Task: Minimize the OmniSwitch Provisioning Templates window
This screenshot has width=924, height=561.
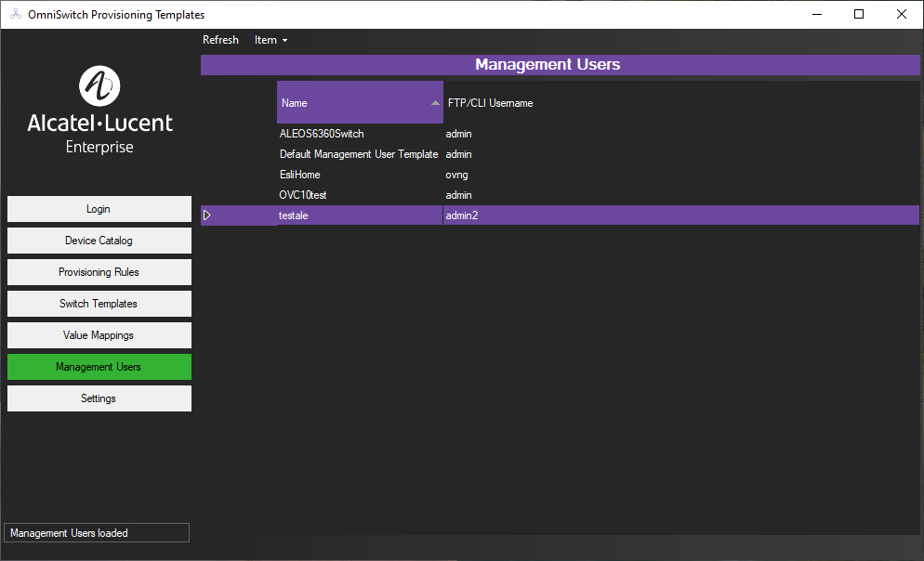Action: (817, 14)
